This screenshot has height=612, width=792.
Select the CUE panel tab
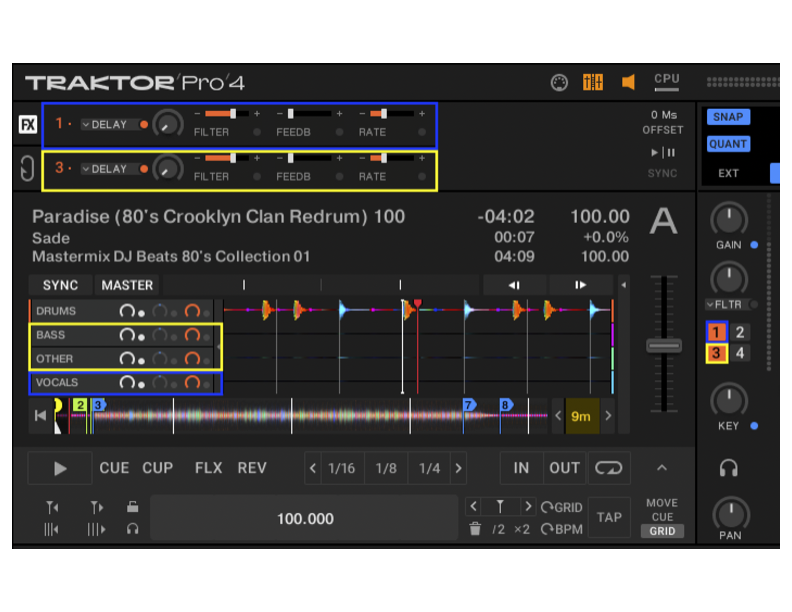(x=662, y=517)
